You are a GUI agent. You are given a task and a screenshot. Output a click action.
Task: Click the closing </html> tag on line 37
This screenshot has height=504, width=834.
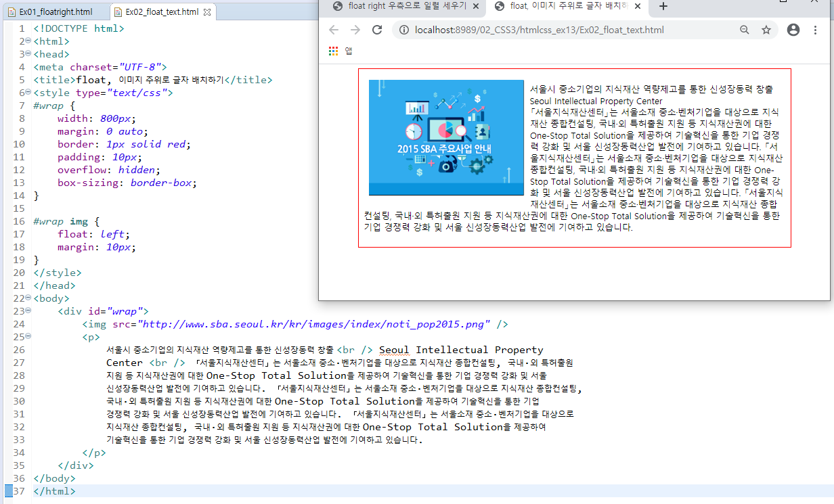point(54,491)
